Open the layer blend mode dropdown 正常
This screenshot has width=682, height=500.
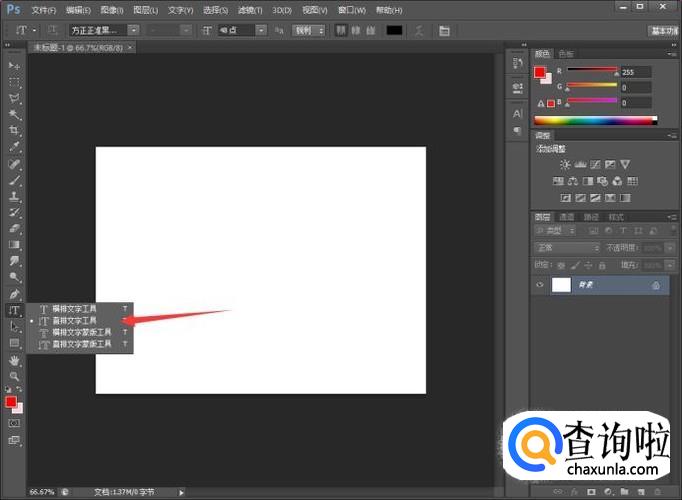coord(566,247)
